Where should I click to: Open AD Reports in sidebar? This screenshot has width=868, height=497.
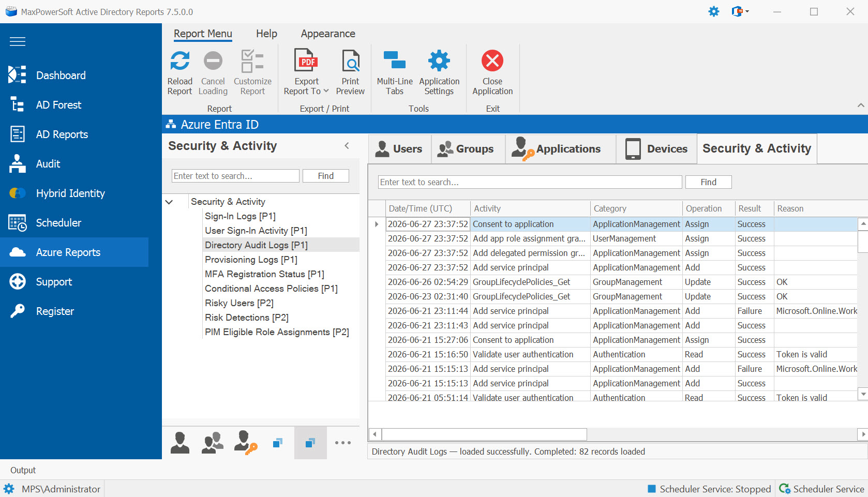click(x=74, y=134)
